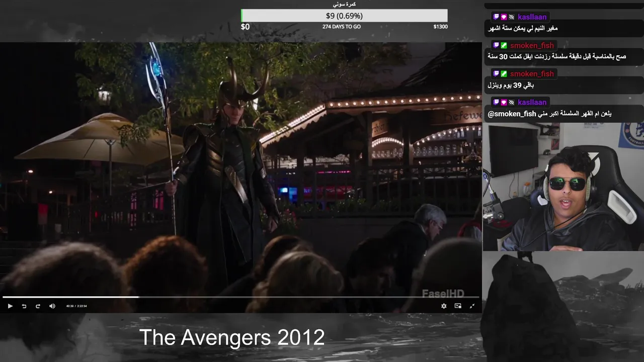Open second smoken_fish username in chat
The height and width of the screenshot is (362, 644).
[x=532, y=74]
